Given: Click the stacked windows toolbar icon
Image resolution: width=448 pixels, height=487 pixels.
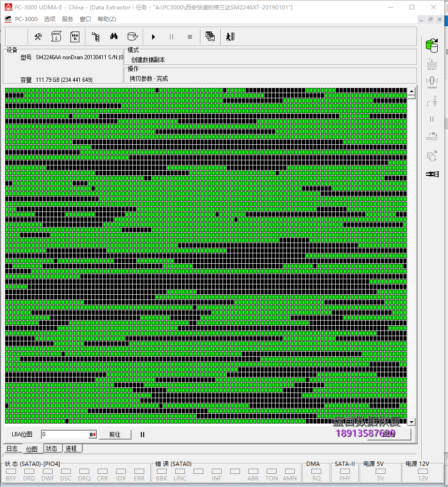Looking at the screenshot, I should click(x=210, y=37).
